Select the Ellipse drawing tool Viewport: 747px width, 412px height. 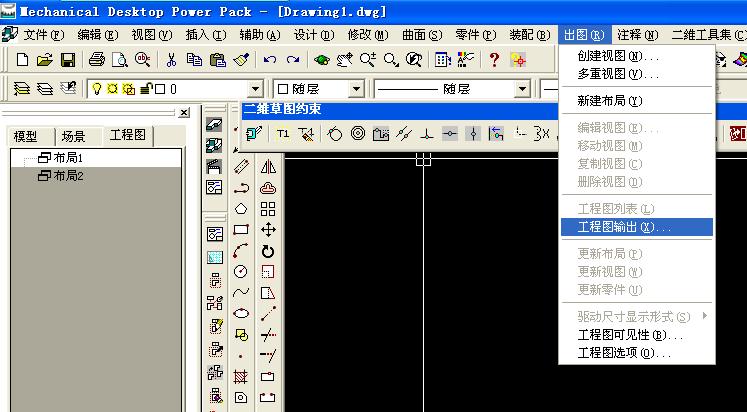click(241, 313)
